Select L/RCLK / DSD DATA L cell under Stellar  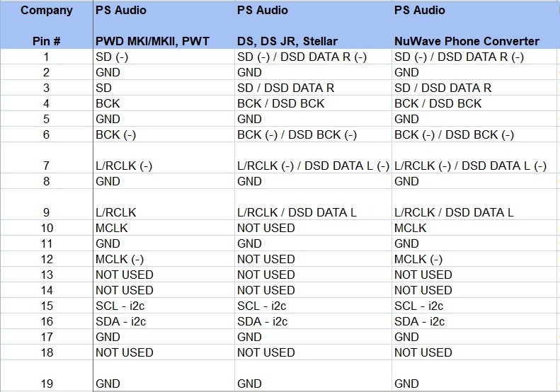(x=313, y=204)
